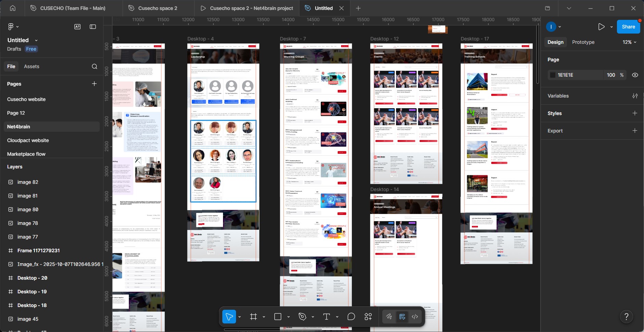Add export setting with plus icon
This screenshot has height=332, width=644.
635,131
